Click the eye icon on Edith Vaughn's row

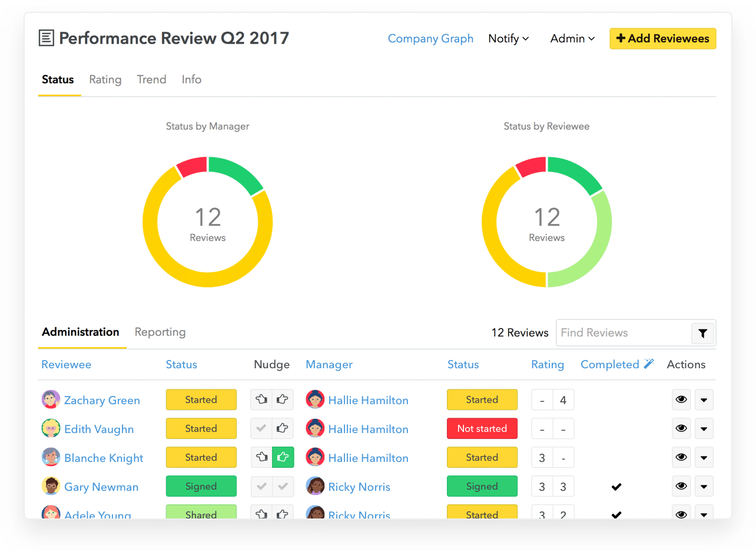[681, 428]
